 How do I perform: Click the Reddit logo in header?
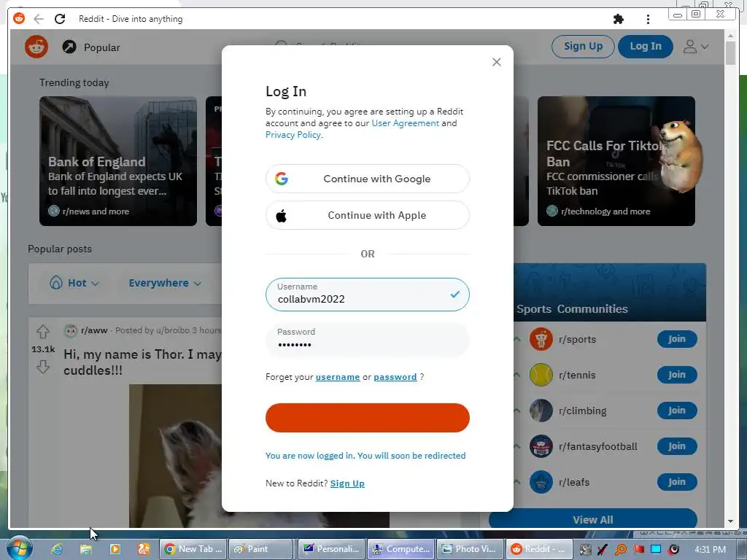tap(36, 47)
